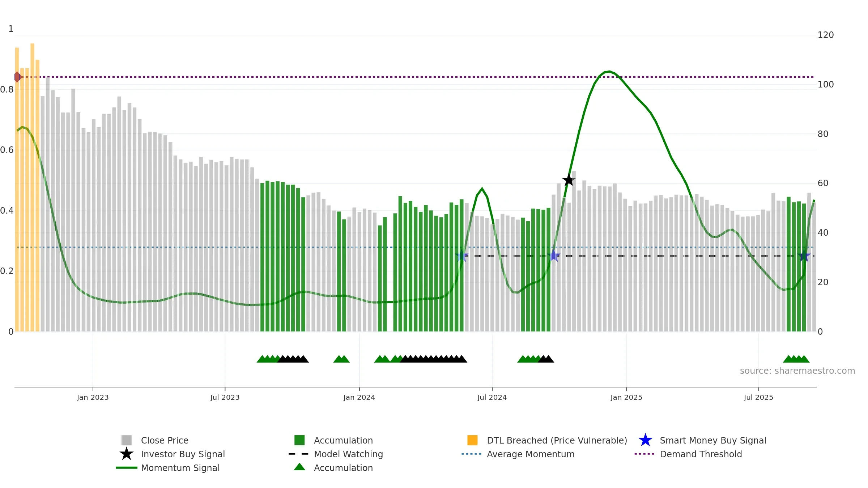Click the green Accumulation triangle legend icon

299,467
